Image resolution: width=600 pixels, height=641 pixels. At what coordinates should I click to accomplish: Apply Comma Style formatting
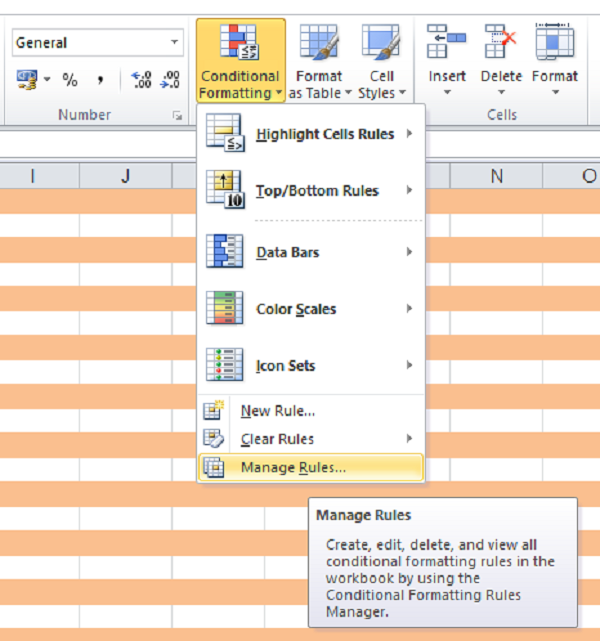100,80
